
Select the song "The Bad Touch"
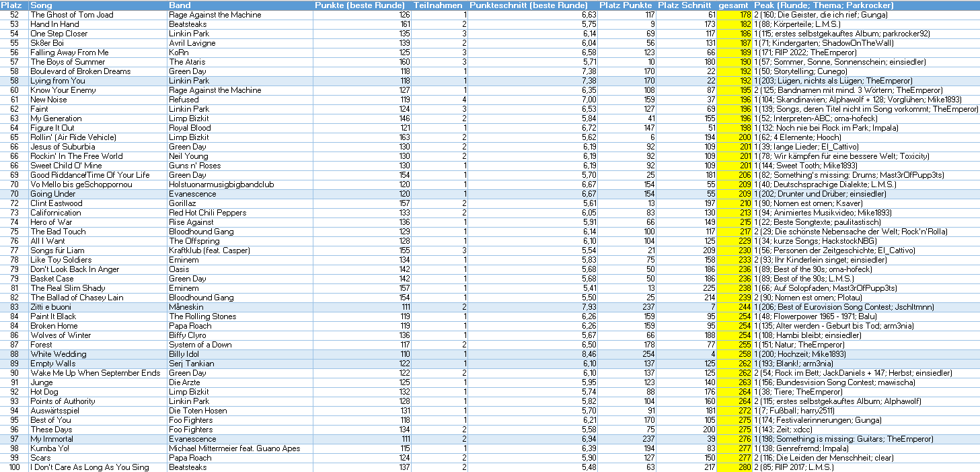click(x=98, y=232)
